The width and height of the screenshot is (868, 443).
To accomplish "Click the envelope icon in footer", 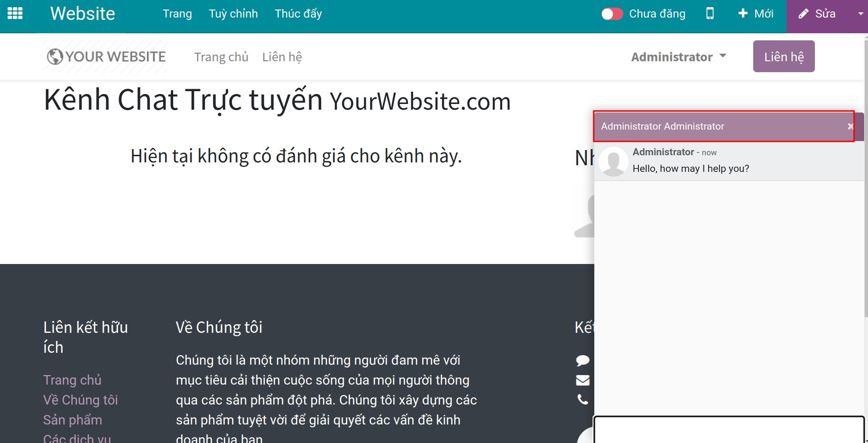I will coord(582,380).
